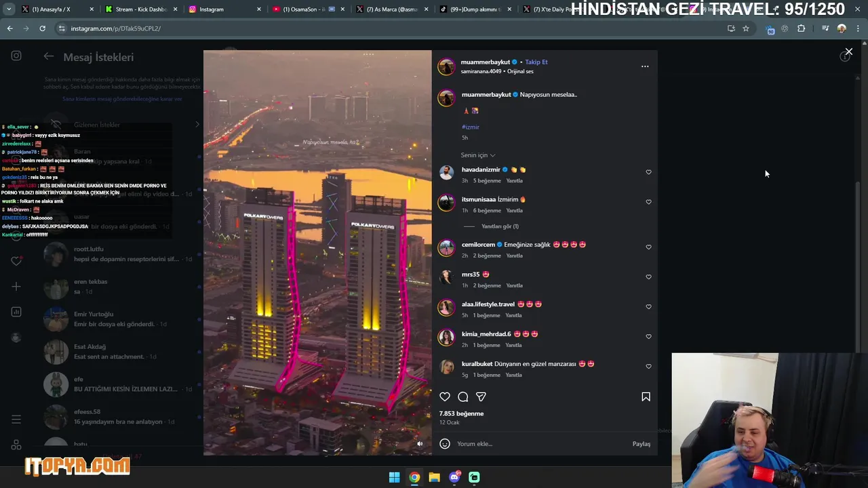The image size is (868, 488).
Task: Go back with the browser back arrow
Action: [9, 28]
